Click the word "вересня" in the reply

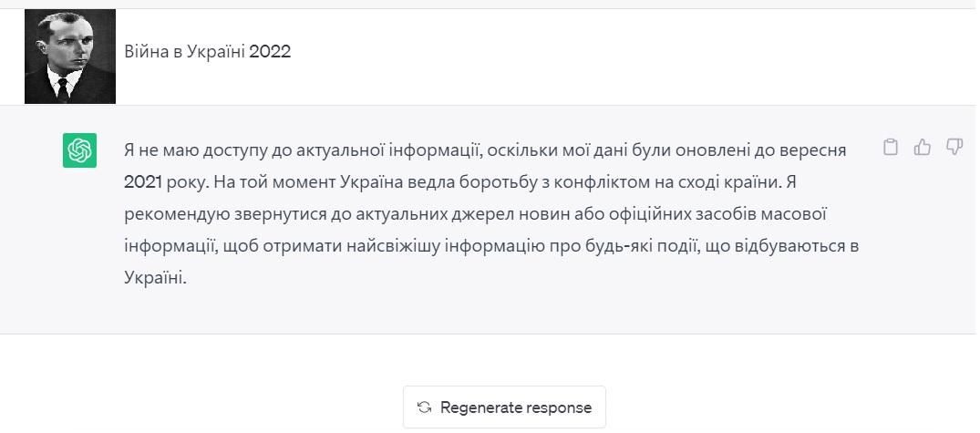pos(811,151)
